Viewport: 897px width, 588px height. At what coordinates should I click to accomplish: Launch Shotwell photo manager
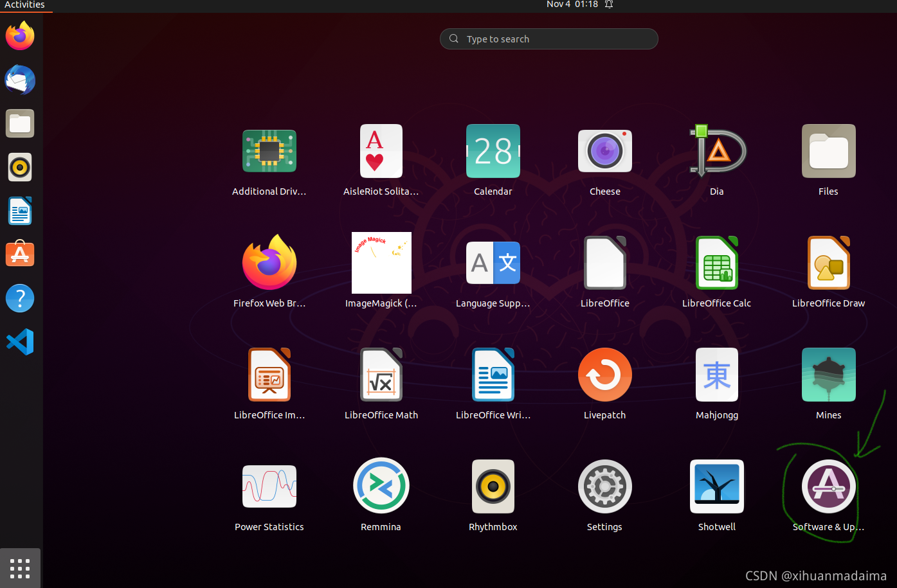[x=717, y=486]
